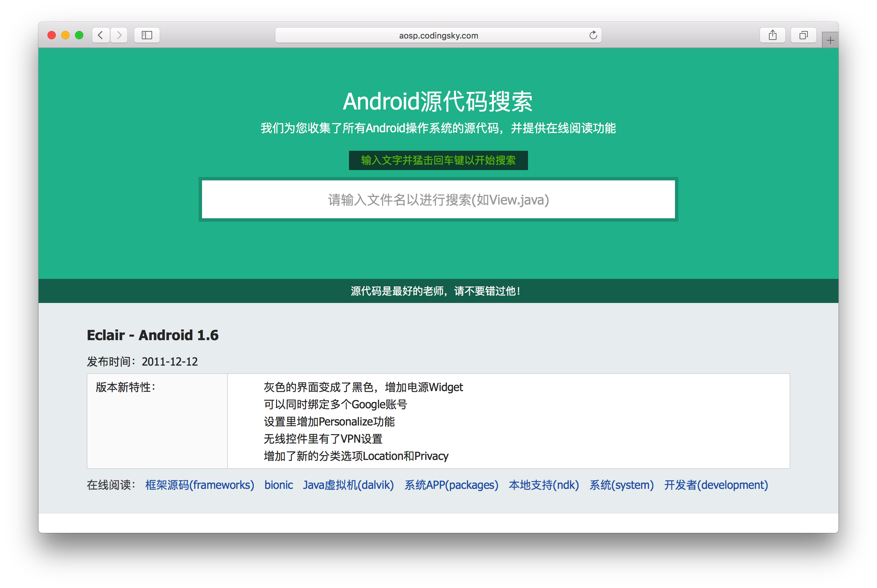Open the Java虚拟机(dalvik) link
Screen dimensions: 877x588
tap(348, 485)
